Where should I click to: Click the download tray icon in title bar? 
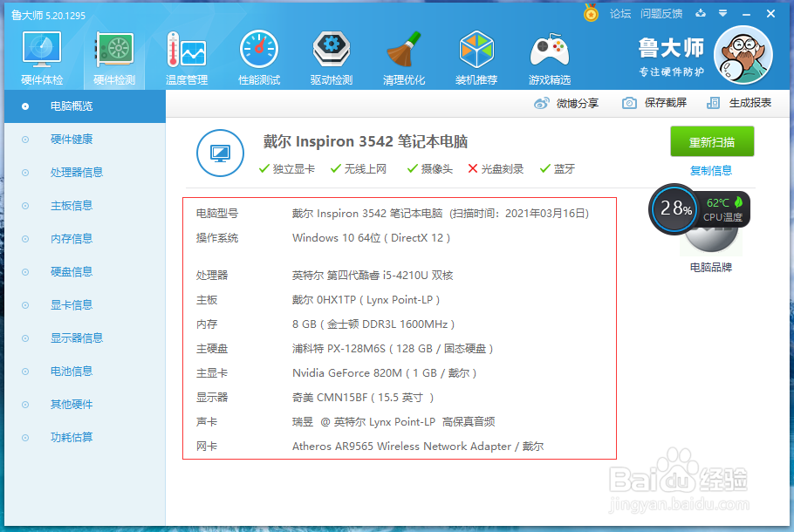point(701,13)
